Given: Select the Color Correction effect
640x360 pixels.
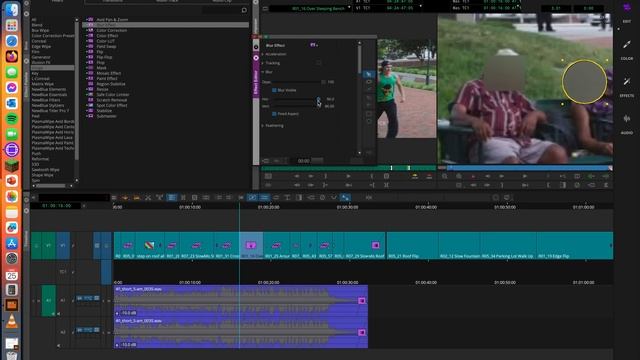Looking at the screenshot, I should click(111, 30).
